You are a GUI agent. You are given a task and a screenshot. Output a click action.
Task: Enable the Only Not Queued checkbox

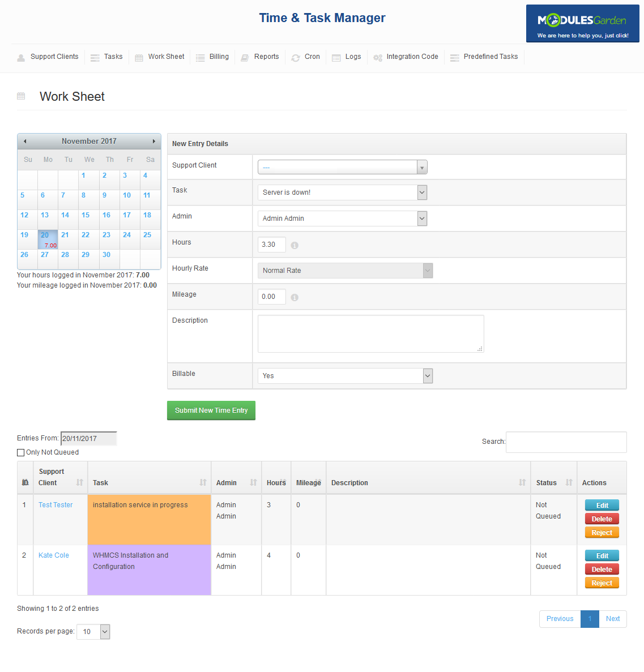20,452
